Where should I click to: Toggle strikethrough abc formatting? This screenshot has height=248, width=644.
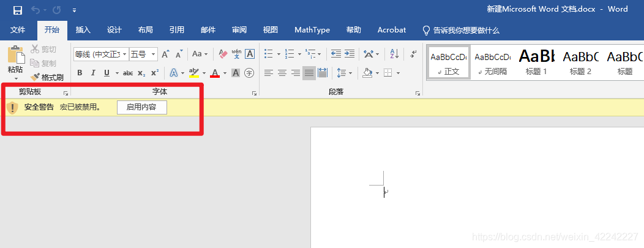pos(128,73)
